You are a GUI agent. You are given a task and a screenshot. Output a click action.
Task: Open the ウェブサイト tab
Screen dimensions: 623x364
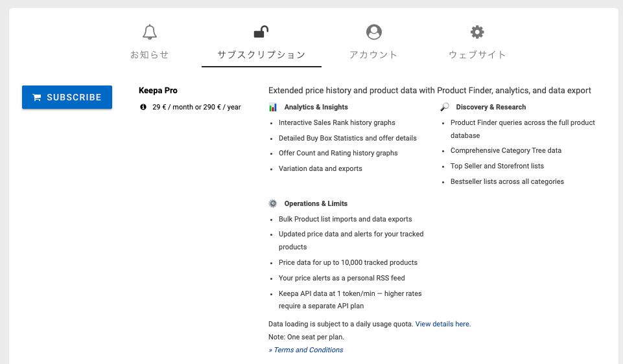click(x=477, y=55)
